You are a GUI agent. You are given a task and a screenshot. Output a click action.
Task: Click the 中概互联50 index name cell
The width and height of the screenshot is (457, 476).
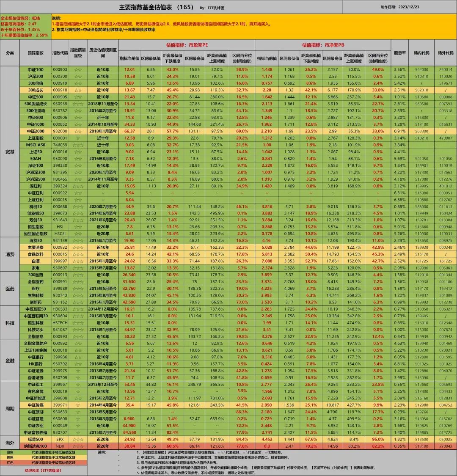pyautogui.click(x=36, y=309)
